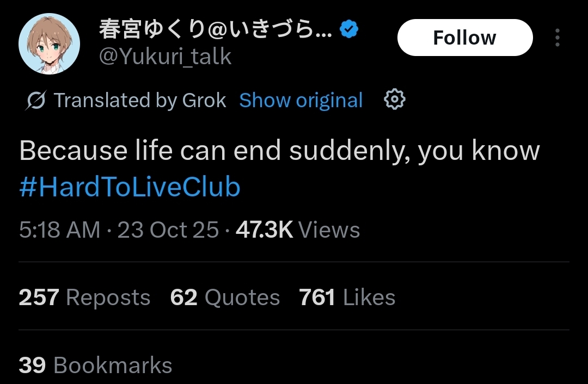Image resolution: width=588 pixels, height=384 pixels.
Task: View the 257 Reposts list
Action: (84, 298)
